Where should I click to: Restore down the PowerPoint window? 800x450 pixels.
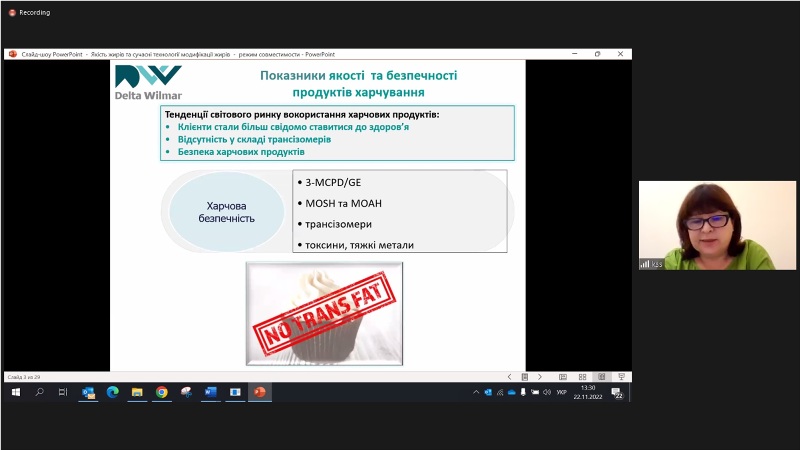[x=597, y=54]
